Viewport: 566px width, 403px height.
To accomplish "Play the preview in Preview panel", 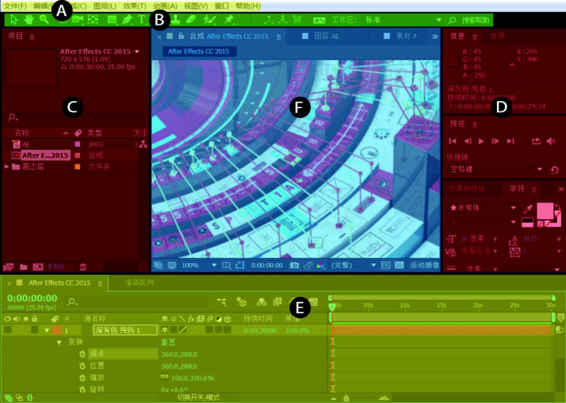I will tap(481, 141).
